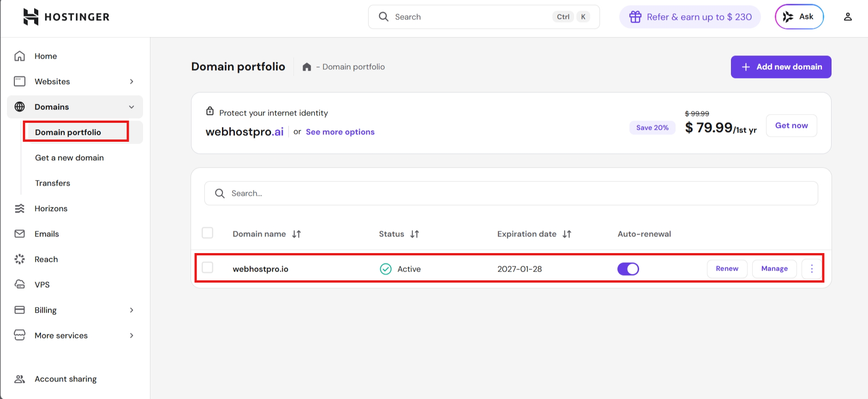Image resolution: width=868 pixels, height=399 pixels.
Task: Click the Renew button for webhostpro.io
Action: coord(727,269)
